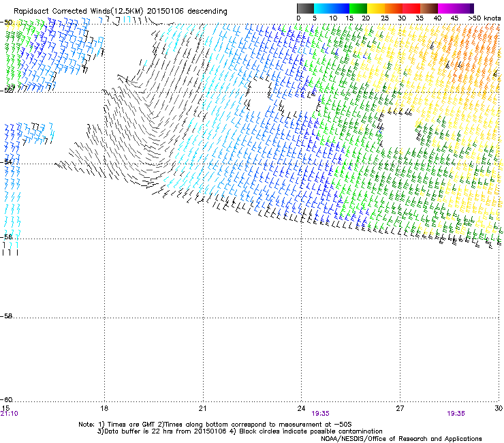This screenshot has height=443, width=504.
Task: Click the '27' longitude axis label
Action: pos(400,408)
